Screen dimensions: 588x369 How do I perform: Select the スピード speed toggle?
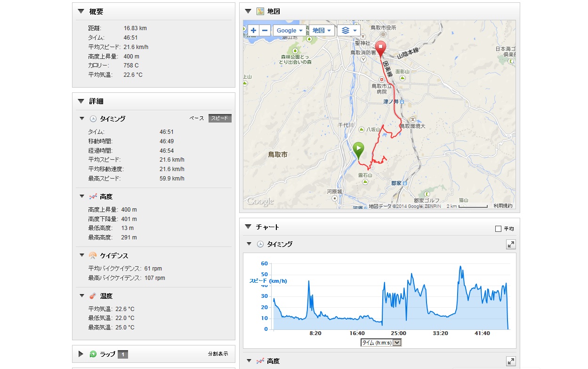(x=220, y=118)
